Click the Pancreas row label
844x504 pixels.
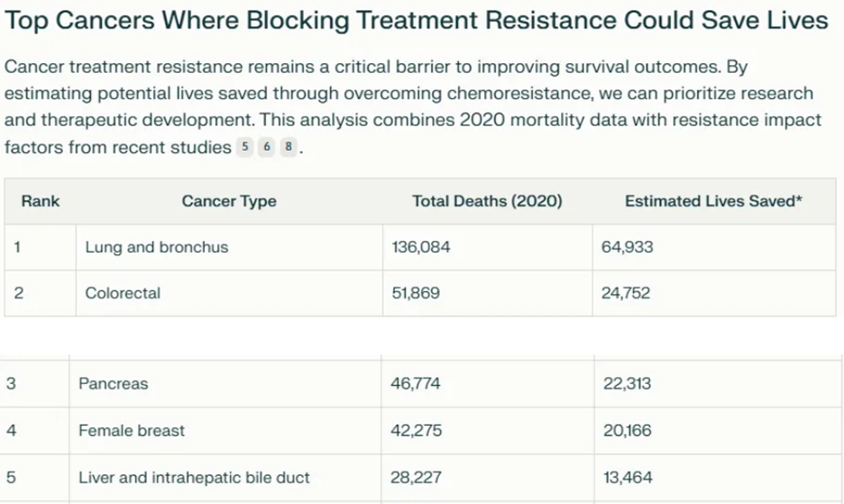point(114,384)
